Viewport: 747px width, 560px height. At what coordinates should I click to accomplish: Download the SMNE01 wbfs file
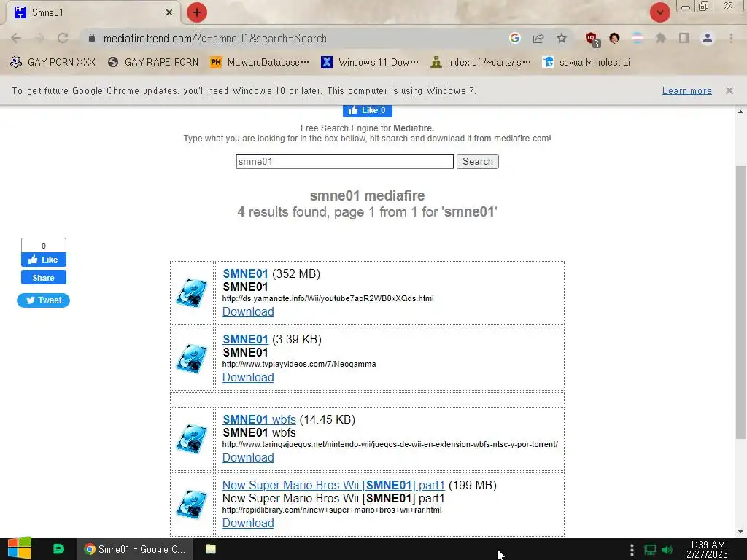248,458
